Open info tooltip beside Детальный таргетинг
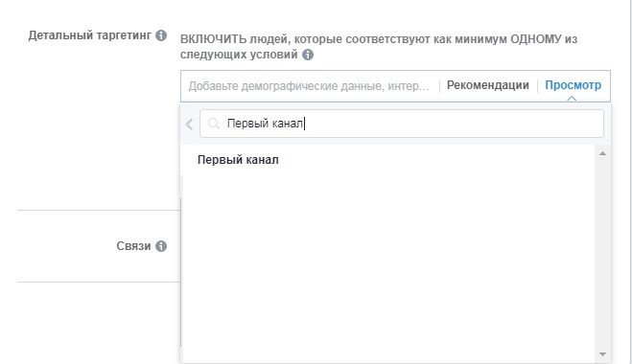The width and height of the screenshot is (632, 364). (x=161, y=35)
